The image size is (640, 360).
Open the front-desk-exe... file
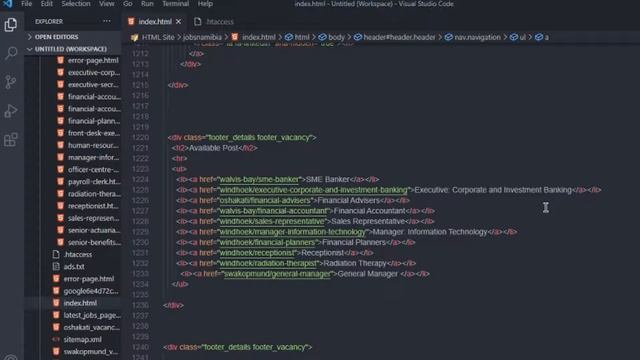[93, 133]
